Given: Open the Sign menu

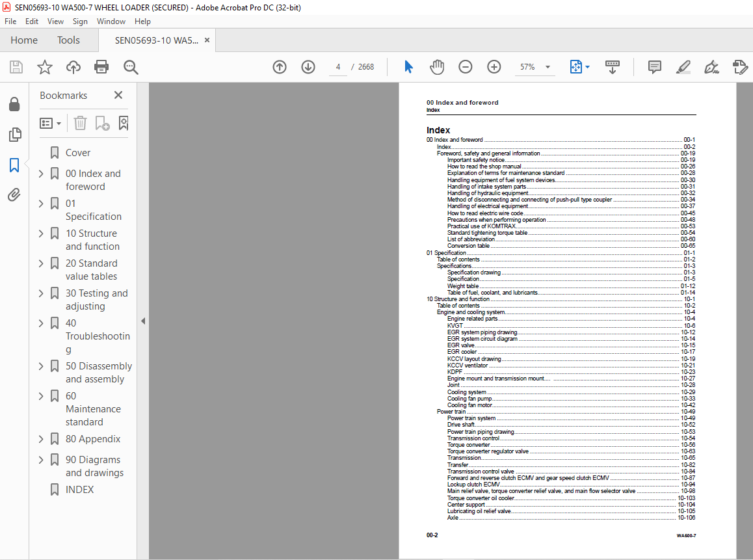Looking at the screenshot, I should point(80,21).
